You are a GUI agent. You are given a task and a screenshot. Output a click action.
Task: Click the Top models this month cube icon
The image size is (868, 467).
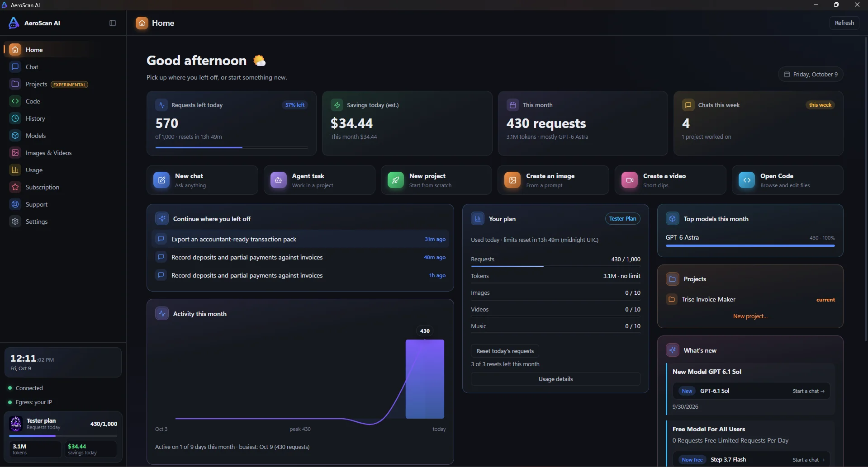click(673, 219)
